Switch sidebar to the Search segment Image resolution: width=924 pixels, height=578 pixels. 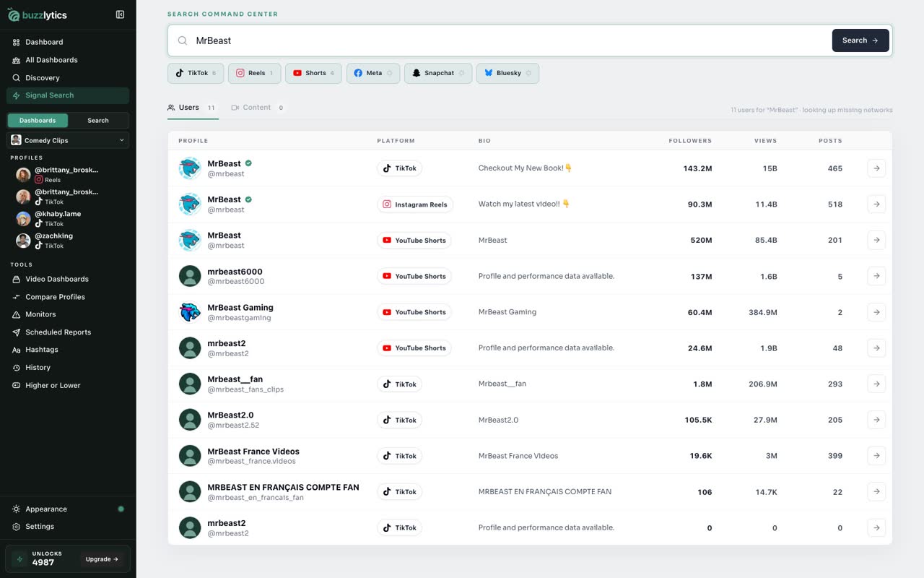[x=98, y=121]
